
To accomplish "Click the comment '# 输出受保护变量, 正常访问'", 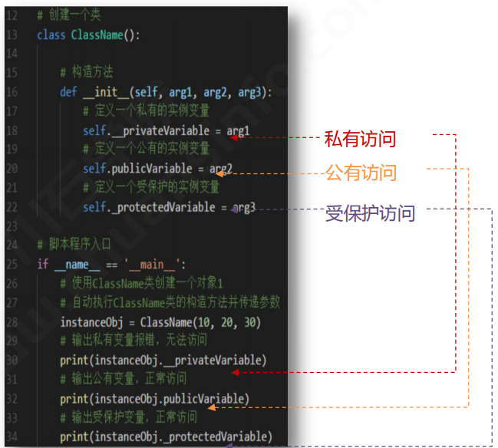I will click(129, 417).
